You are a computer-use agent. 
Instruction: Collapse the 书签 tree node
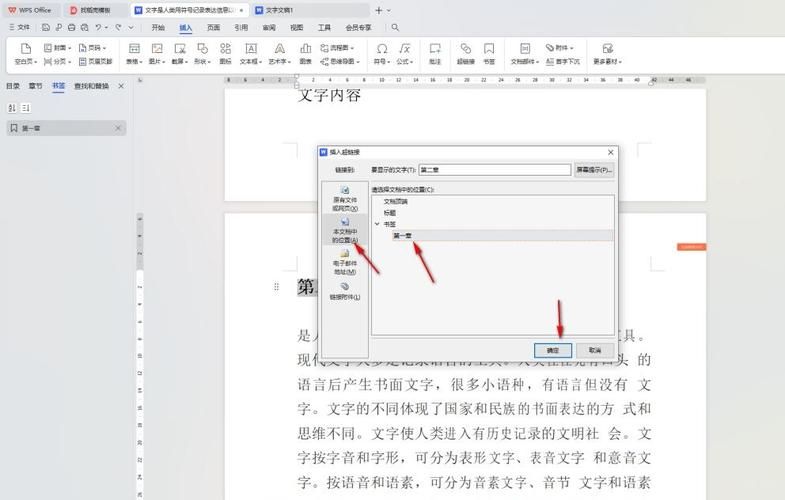pos(377,224)
